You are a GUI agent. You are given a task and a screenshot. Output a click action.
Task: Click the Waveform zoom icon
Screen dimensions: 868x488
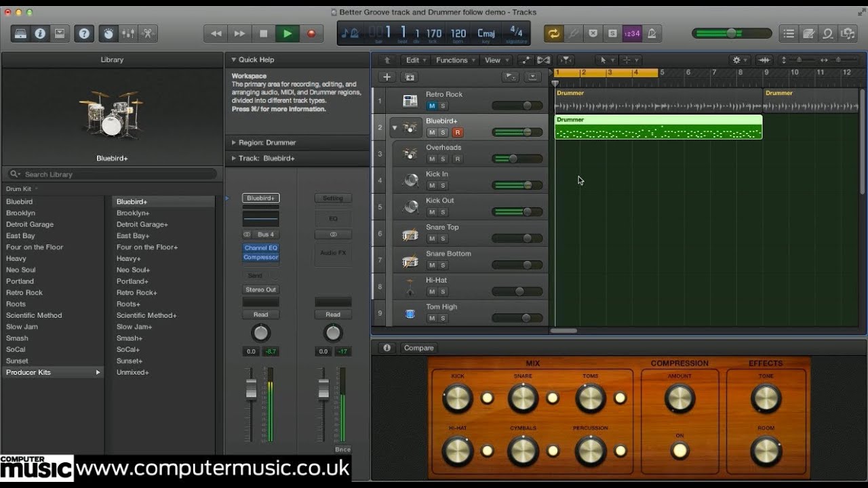coord(764,60)
